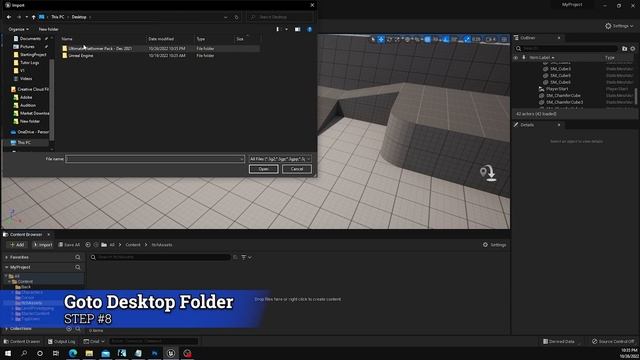
Task: Go up one folder level in Import dialog
Action: [x=33, y=17]
